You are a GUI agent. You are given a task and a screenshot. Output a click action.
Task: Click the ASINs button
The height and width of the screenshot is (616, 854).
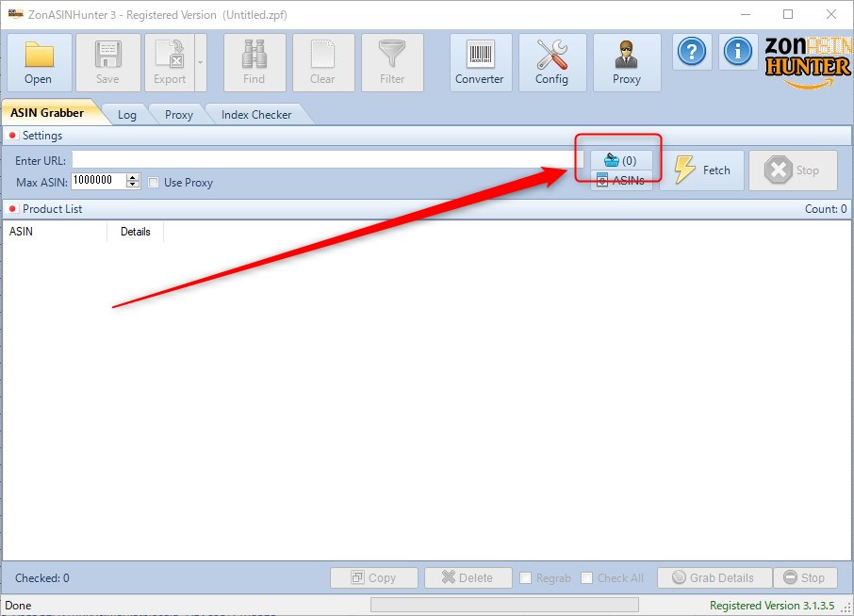tap(621, 180)
